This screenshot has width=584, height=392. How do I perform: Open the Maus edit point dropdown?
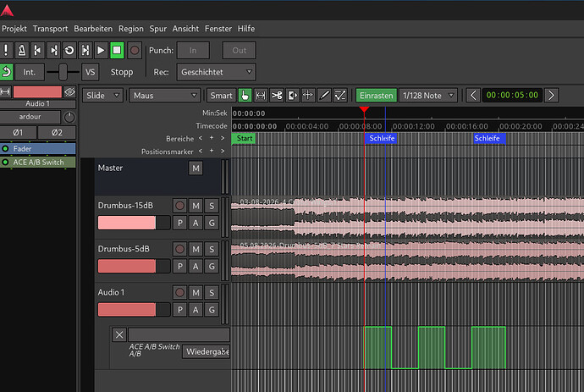[165, 96]
